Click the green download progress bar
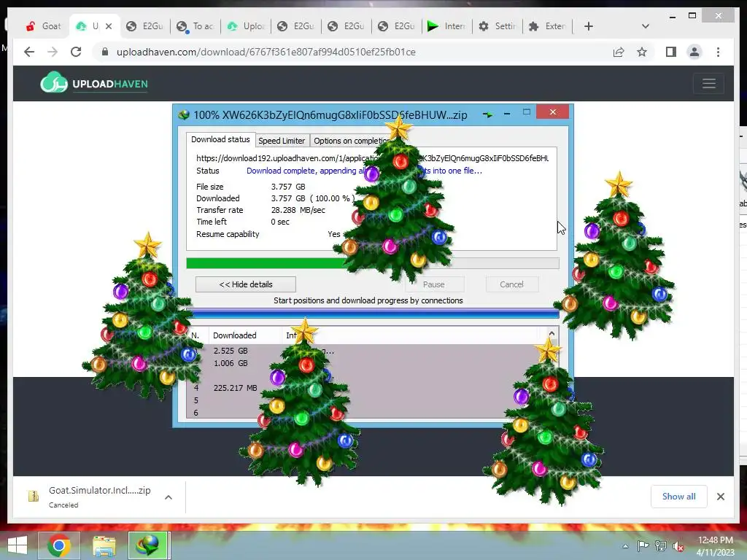This screenshot has width=747, height=560. (373, 263)
